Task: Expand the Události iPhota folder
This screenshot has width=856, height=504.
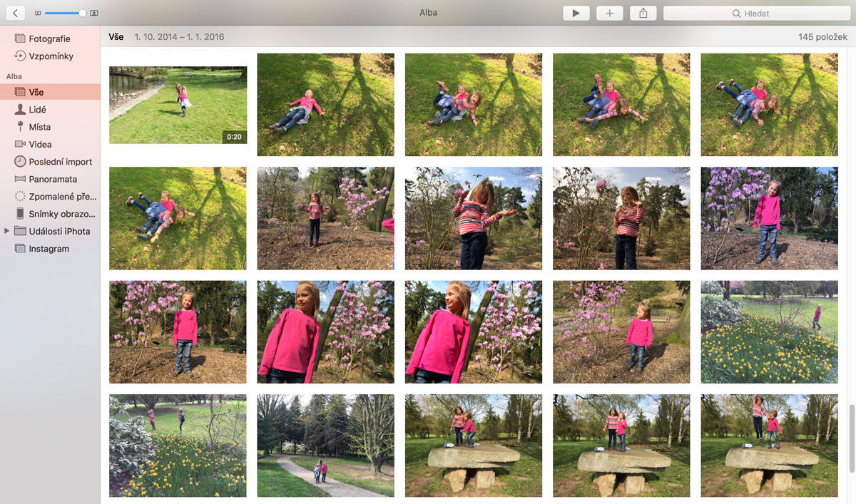Action: point(7,231)
